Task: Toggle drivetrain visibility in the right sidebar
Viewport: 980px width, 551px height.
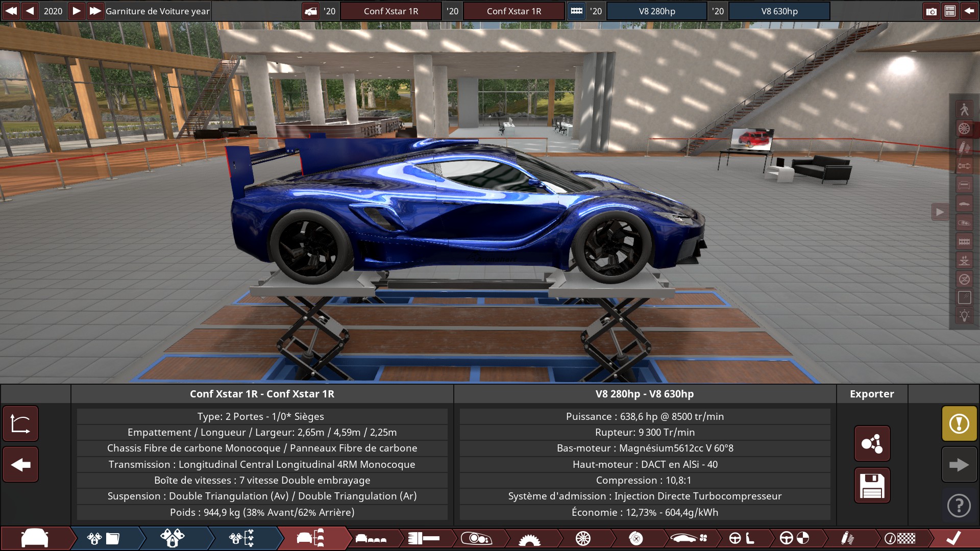Action: [964, 166]
